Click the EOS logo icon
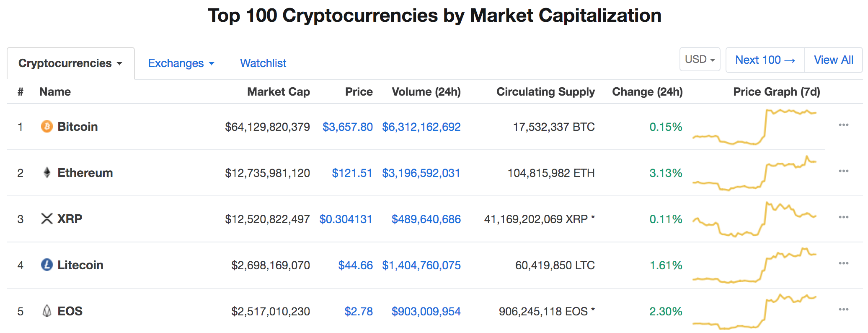Viewport: 868px width, 333px height. pyautogui.click(x=47, y=311)
